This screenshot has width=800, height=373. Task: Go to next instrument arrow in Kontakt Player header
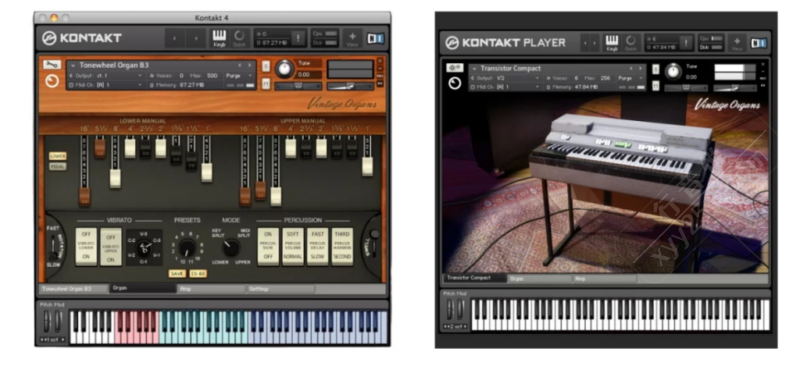[x=594, y=43]
